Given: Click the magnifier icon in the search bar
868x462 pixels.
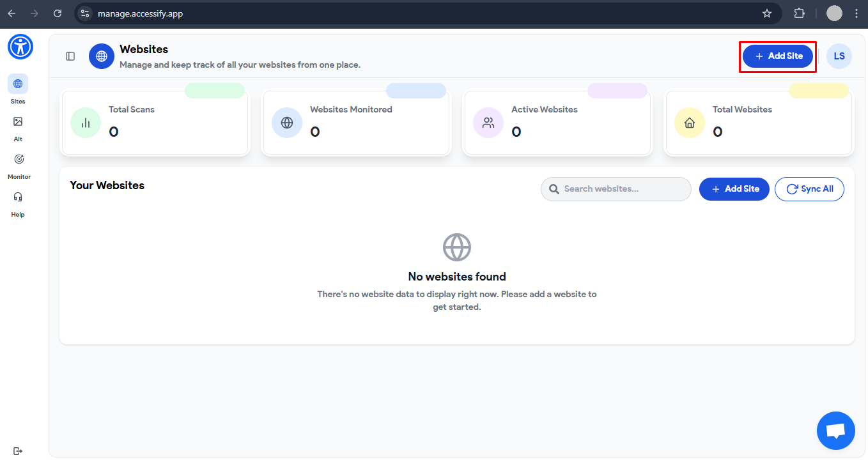Looking at the screenshot, I should (554, 189).
